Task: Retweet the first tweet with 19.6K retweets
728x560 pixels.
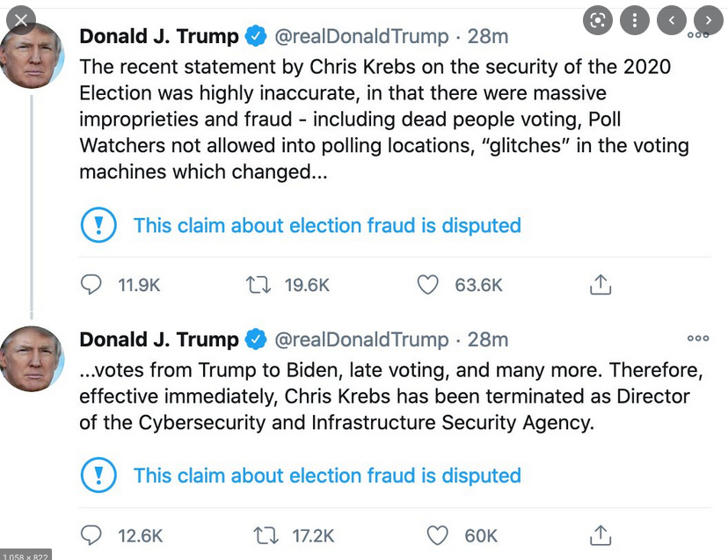Action: pos(257,285)
